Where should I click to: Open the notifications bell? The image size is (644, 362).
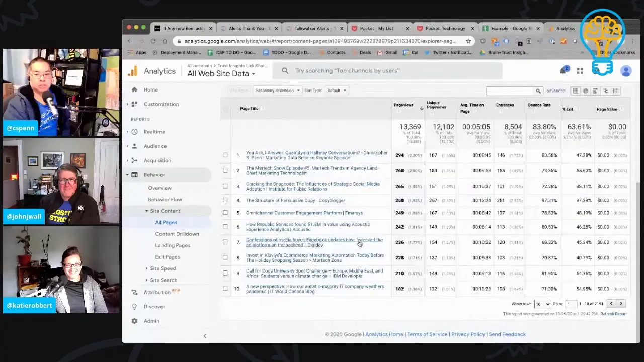[x=563, y=71]
